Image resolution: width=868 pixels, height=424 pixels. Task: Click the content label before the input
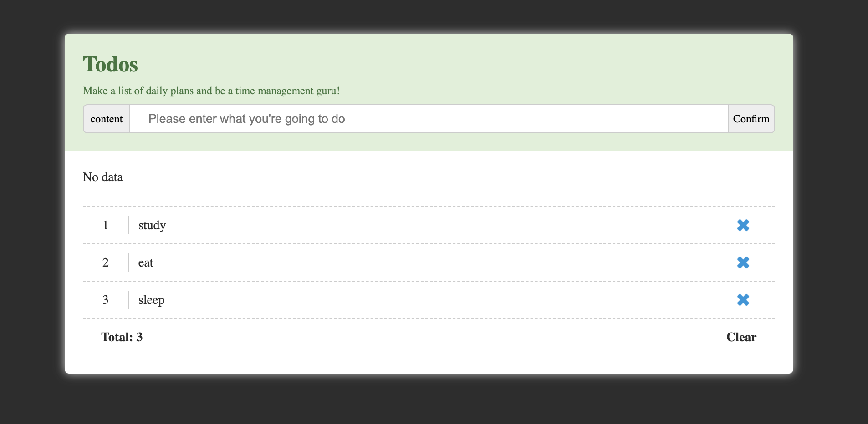click(107, 119)
